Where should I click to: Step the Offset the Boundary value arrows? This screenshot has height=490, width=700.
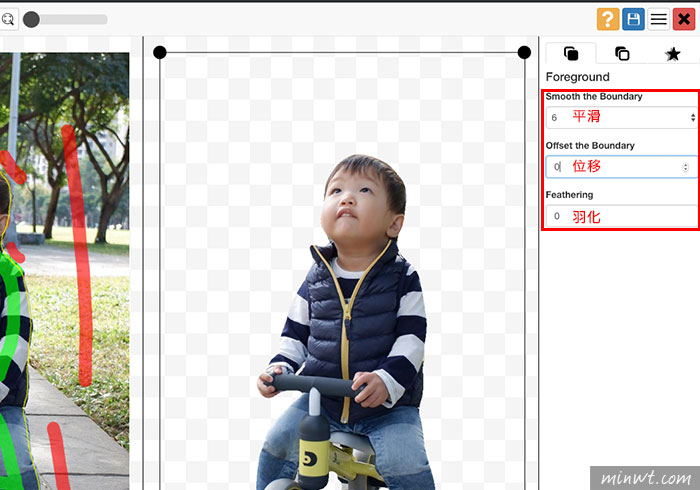click(x=686, y=167)
